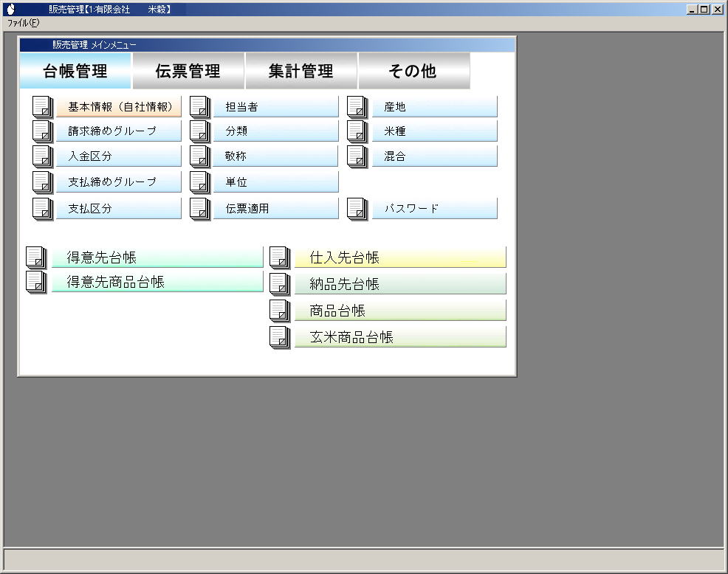Click the document icon next to 仕入先台帳
728x574 pixels.
tap(280, 257)
